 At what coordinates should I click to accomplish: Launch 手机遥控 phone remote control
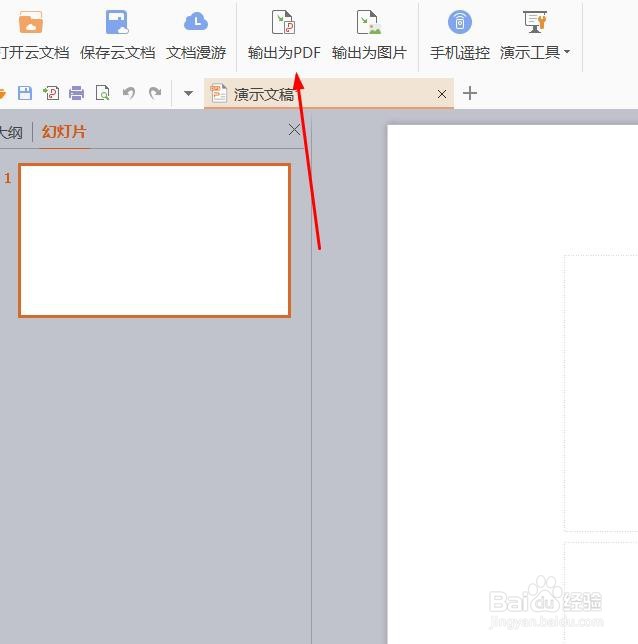click(x=460, y=35)
